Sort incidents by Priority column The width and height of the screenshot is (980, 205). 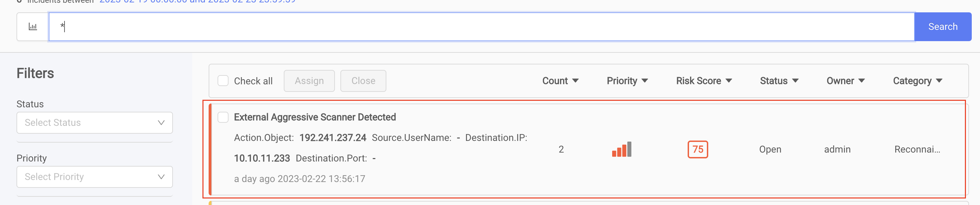pos(627,81)
